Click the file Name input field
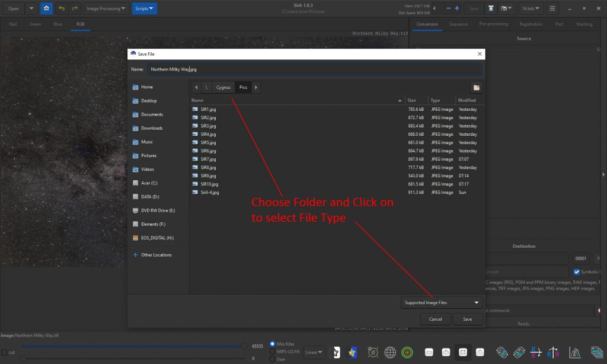Screen dimensions: 607x364 314,69
